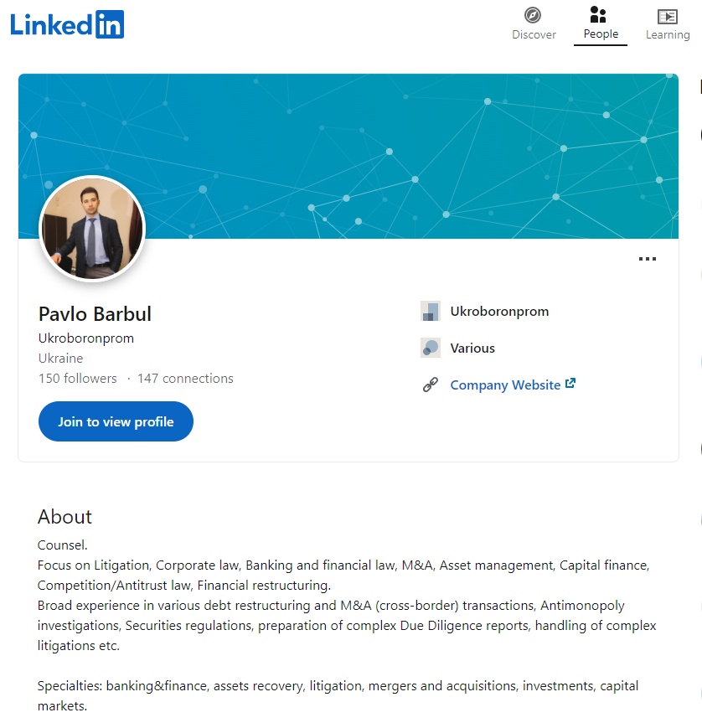The height and width of the screenshot is (728, 702).
Task: Open the Discover compass icon
Action: 533,15
